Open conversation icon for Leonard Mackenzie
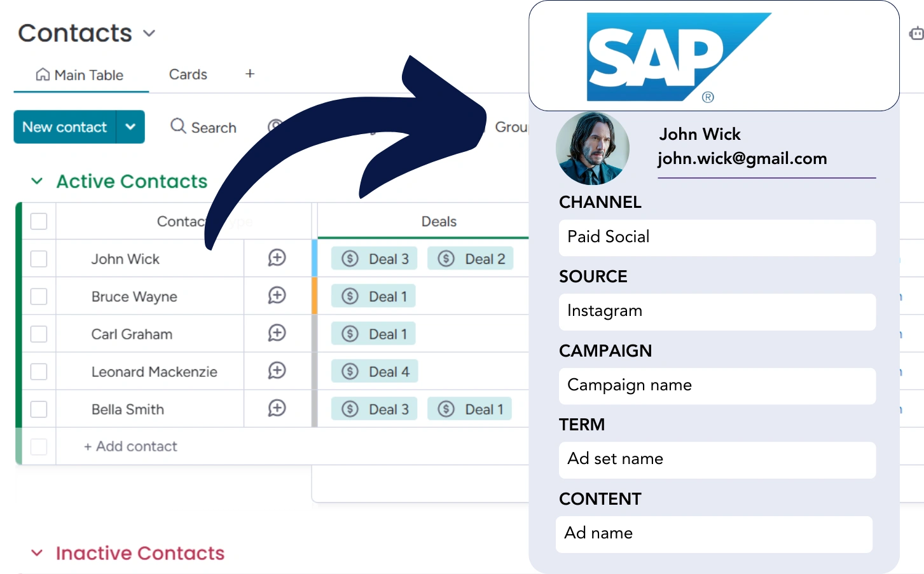 point(277,371)
